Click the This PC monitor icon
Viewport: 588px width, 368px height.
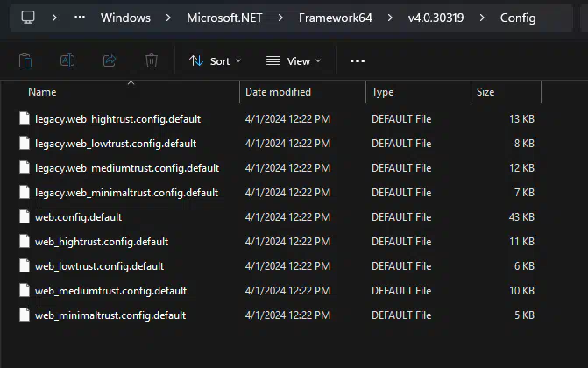[28, 18]
